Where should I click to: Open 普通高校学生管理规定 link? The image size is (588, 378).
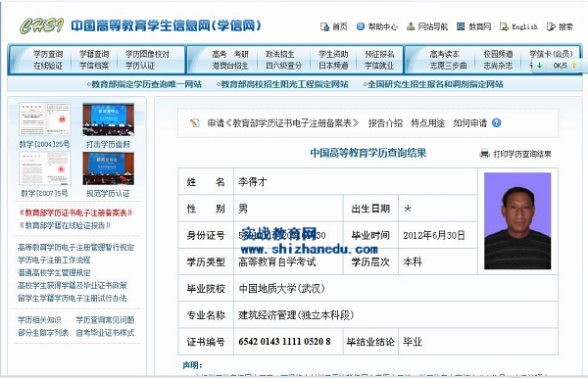tap(54, 273)
